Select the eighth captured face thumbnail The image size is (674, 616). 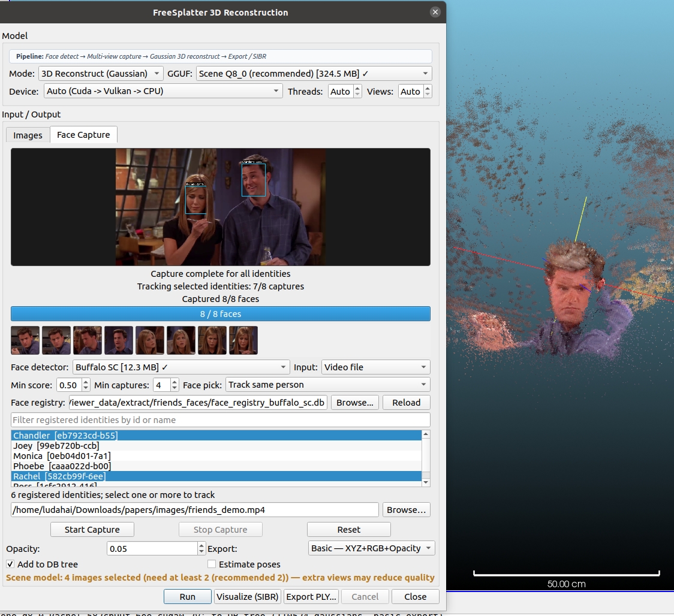243,340
